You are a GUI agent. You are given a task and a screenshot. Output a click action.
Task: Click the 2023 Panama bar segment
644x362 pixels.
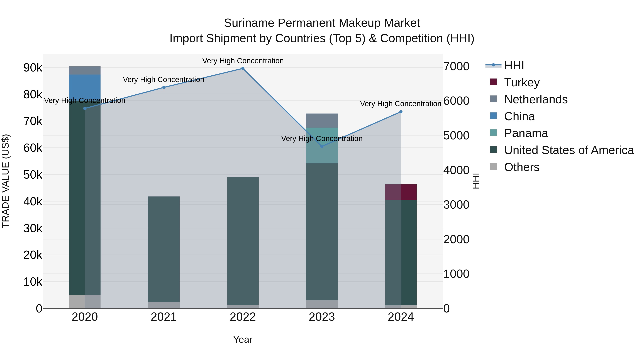(322, 146)
